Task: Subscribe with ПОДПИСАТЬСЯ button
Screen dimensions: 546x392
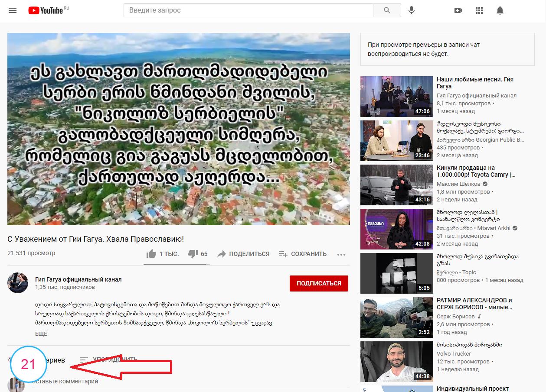Action: coord(319,283)
